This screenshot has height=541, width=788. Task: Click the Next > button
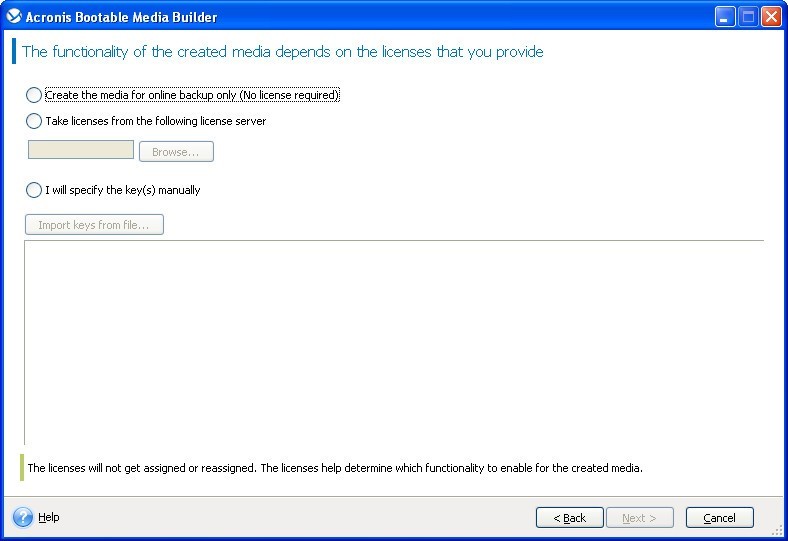(x=639, y=518)
